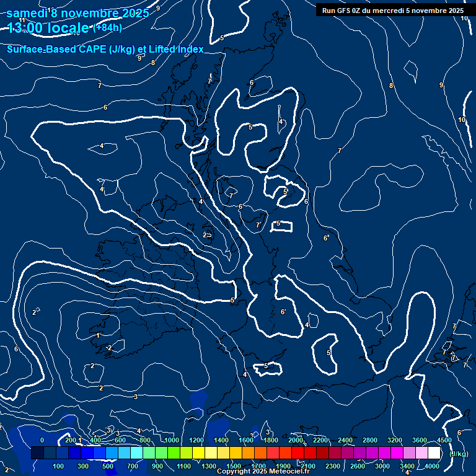Click the white legend swatch between 4000 and 4500

click(x=434, y=452)
